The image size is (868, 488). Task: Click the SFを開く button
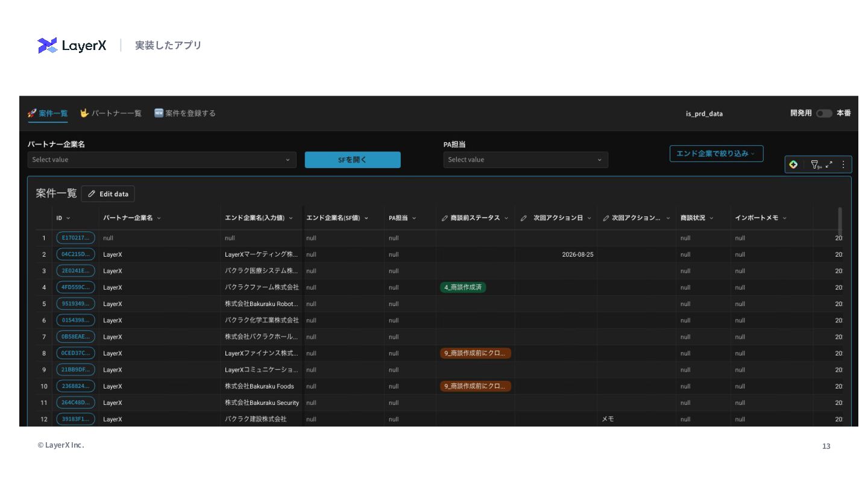pyautogui.click(x=353, y=160)
